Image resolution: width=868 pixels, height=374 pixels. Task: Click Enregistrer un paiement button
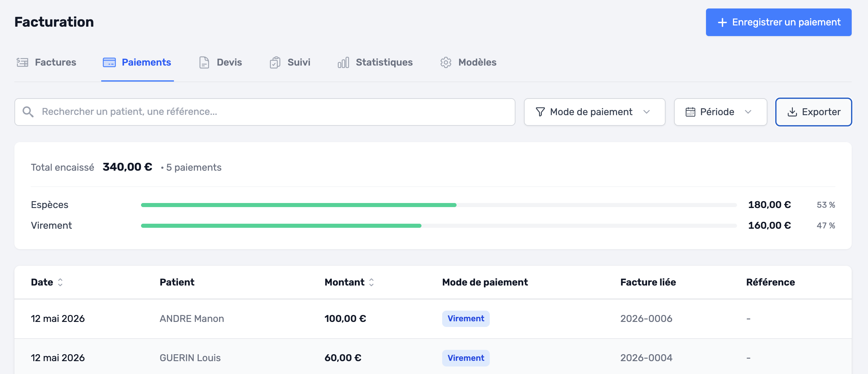[x=779, y=22]
